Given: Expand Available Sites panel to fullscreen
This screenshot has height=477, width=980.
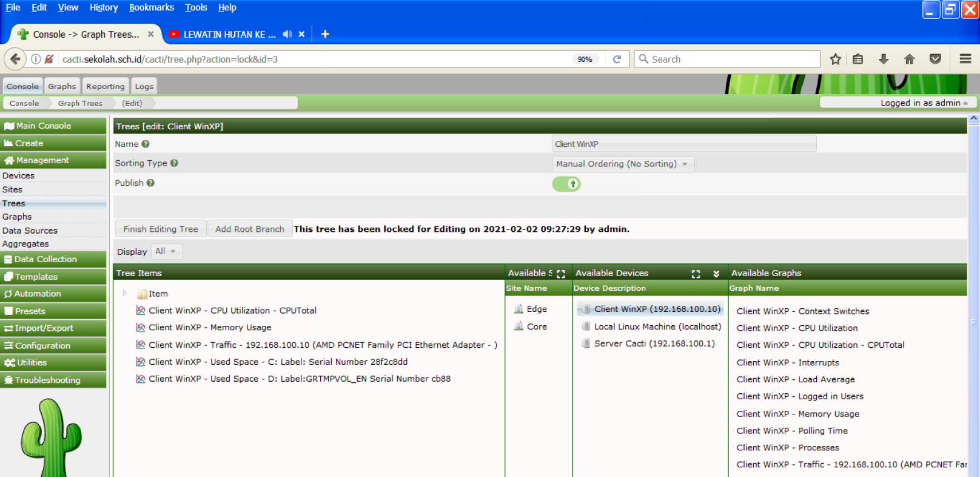Looking at the screenshot, I should pyautogui.click(x=561, y=274).
